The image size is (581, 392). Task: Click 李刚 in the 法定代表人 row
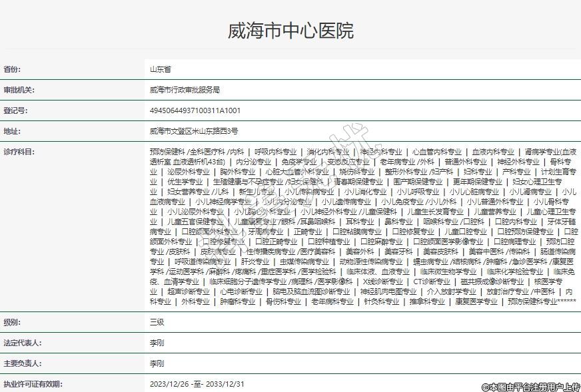click(157, 343)
